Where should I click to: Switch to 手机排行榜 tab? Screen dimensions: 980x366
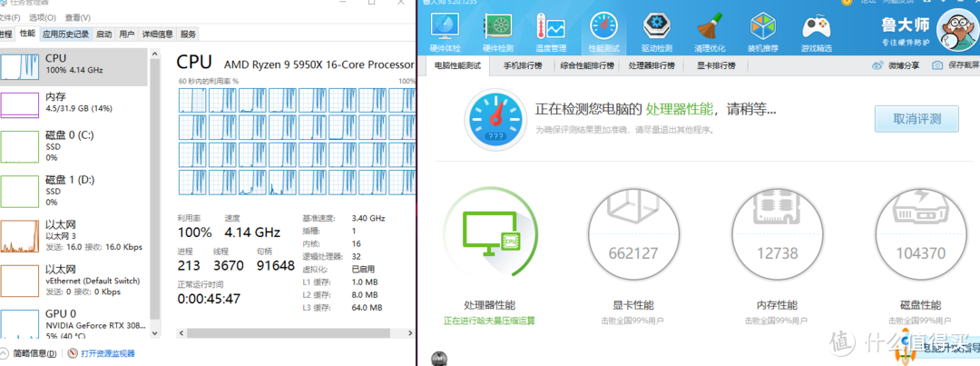point(523,65)
